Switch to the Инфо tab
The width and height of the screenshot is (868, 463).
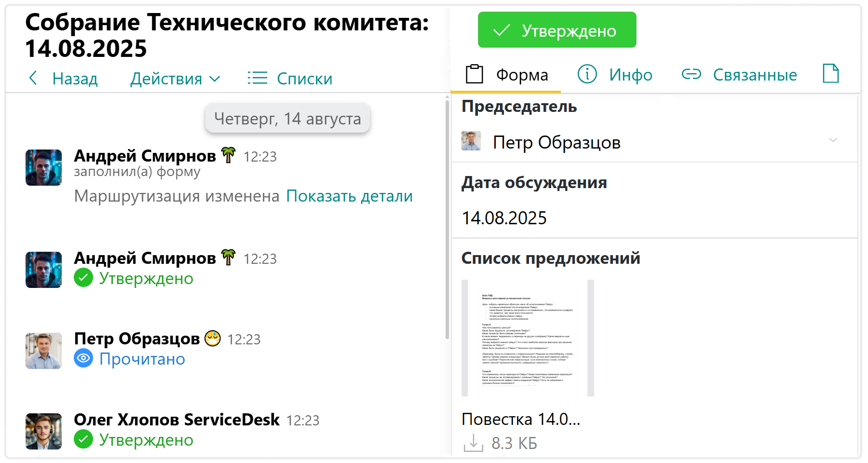[x=615, y=75]
